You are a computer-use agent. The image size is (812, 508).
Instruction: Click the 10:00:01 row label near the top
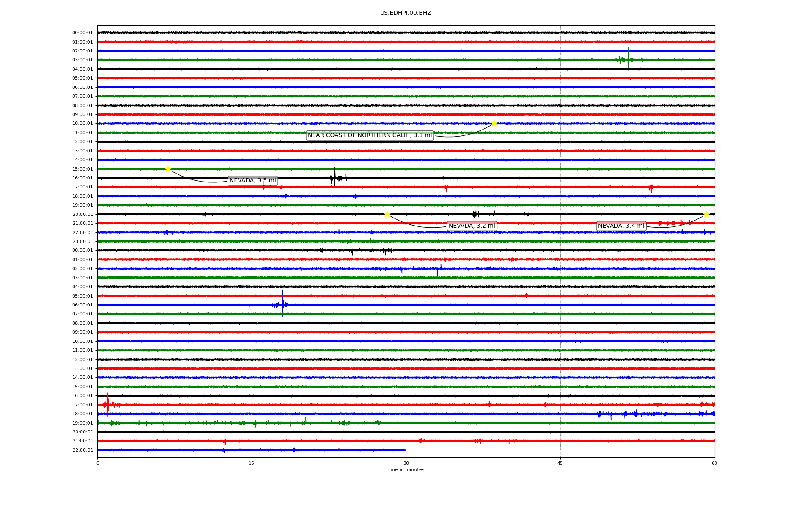click(x=82, y=124)
